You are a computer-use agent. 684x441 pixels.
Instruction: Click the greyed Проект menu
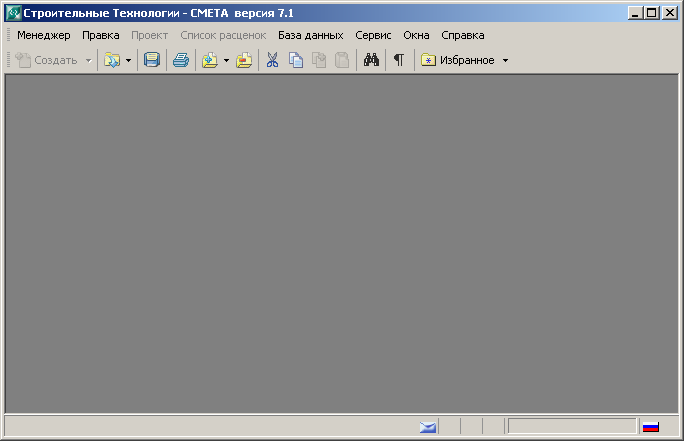pyautogui.click(x=150, y=35)
